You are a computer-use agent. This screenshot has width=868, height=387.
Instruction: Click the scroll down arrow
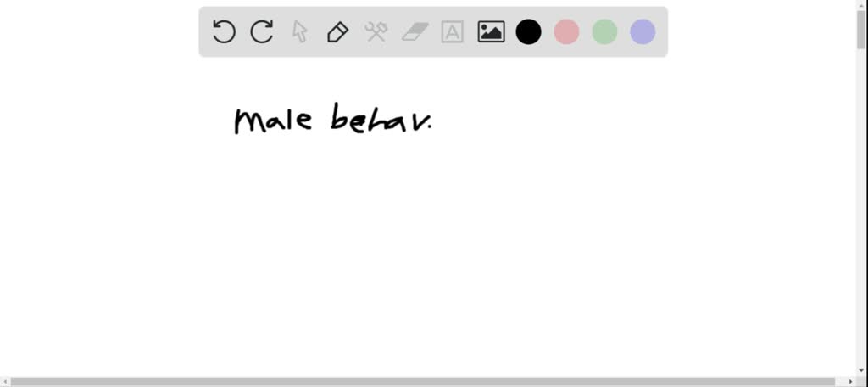[x=862, y=370]
